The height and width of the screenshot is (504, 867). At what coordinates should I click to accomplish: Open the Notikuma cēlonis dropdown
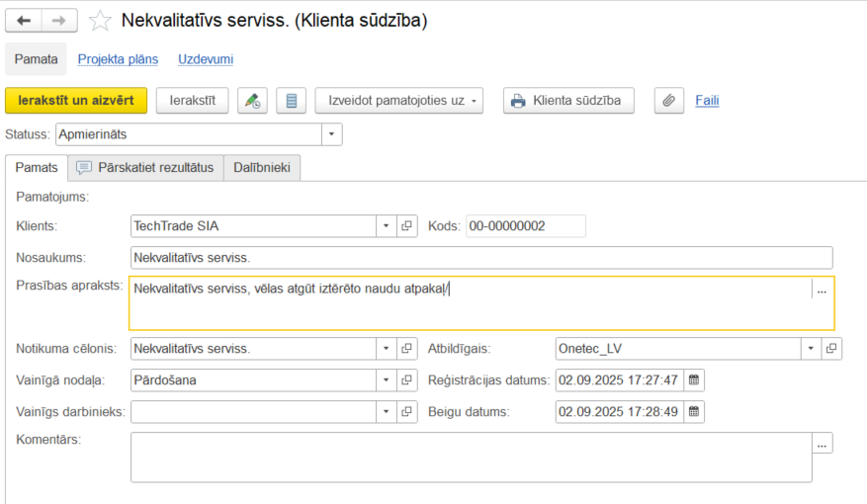386,349
